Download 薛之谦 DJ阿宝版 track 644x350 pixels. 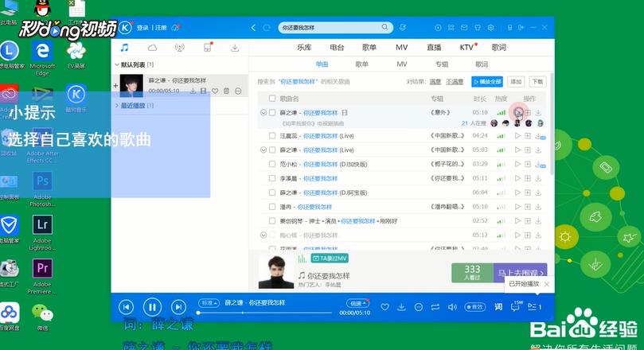coord(538,192)
